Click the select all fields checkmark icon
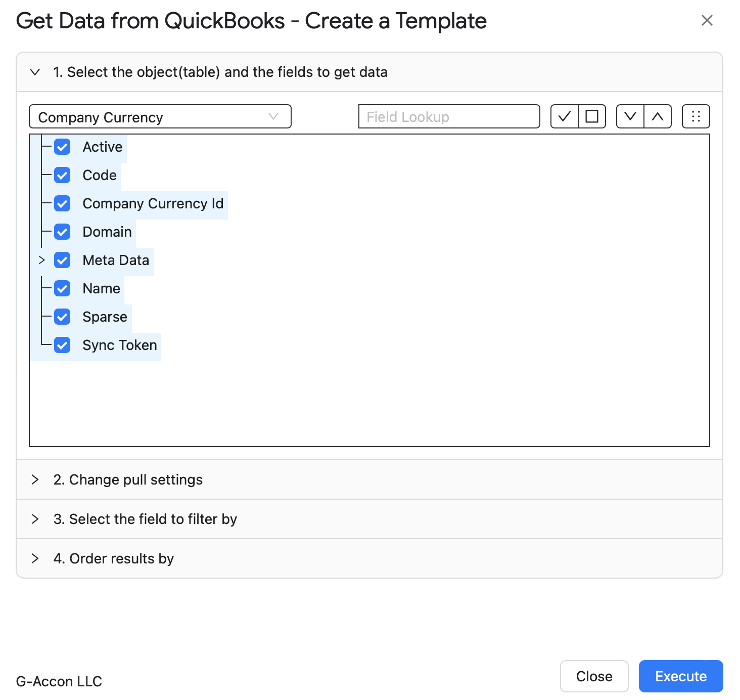The width and height of the screenshot is (740, 700). pos(564,117)
